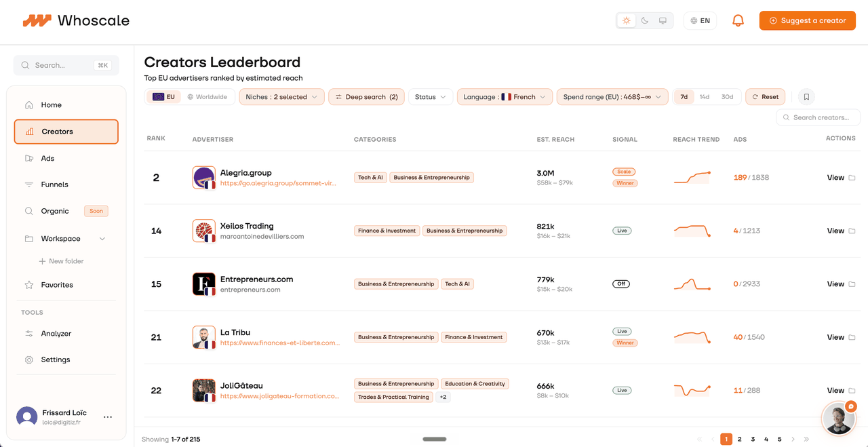Open Organic sidebar item
This screenshot has height=447, width=868.
(x=66, y=211)
